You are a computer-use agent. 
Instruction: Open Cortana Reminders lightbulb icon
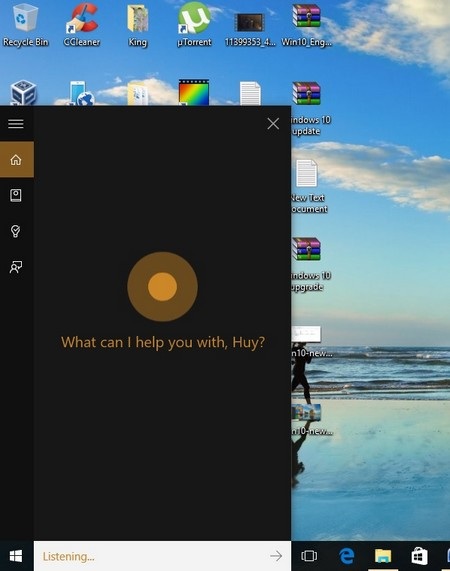[x=16, y=231]
